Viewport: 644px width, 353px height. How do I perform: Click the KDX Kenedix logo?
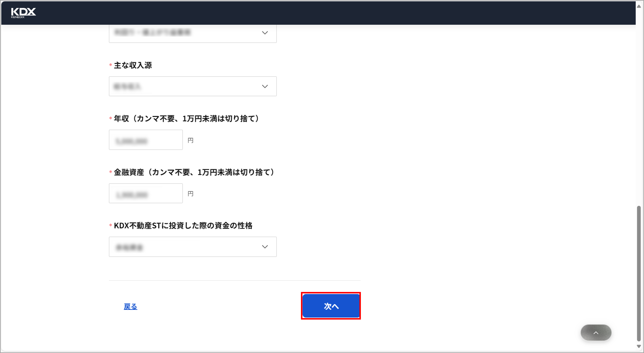[x=24, y=13]
